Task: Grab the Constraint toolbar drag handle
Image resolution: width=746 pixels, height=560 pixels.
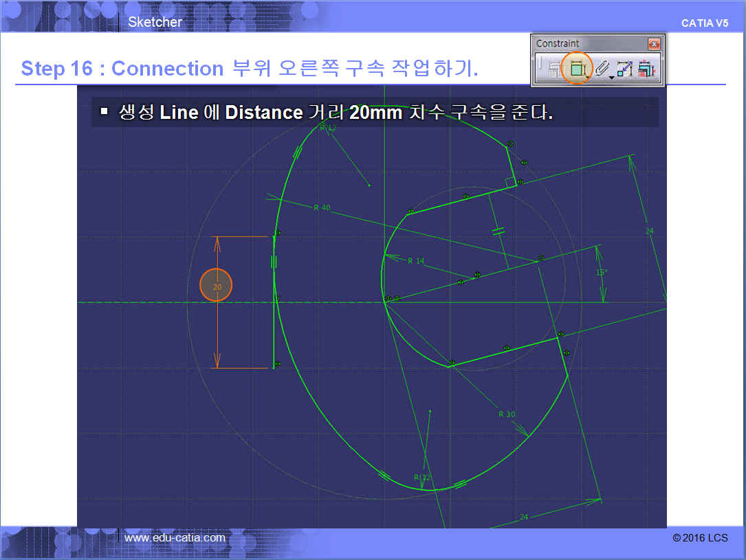Action: coord(541,68)
